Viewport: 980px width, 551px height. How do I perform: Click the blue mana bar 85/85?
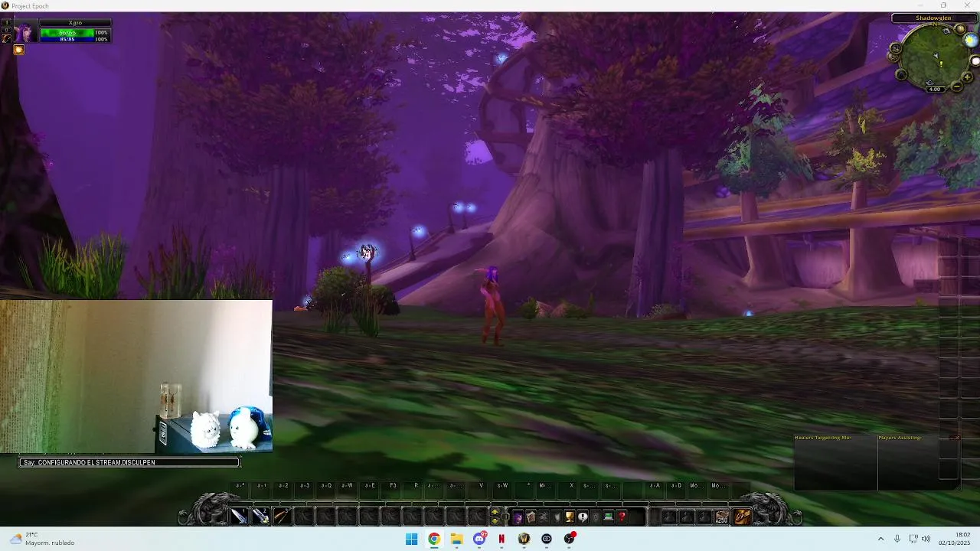tap(67, 39)
